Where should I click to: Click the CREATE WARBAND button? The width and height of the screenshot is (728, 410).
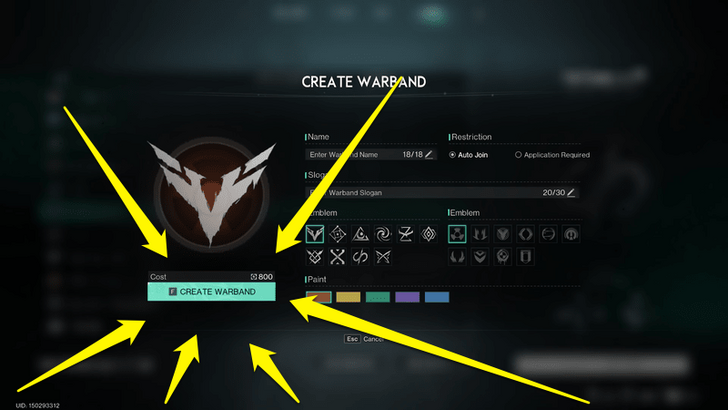coord(211,292)
